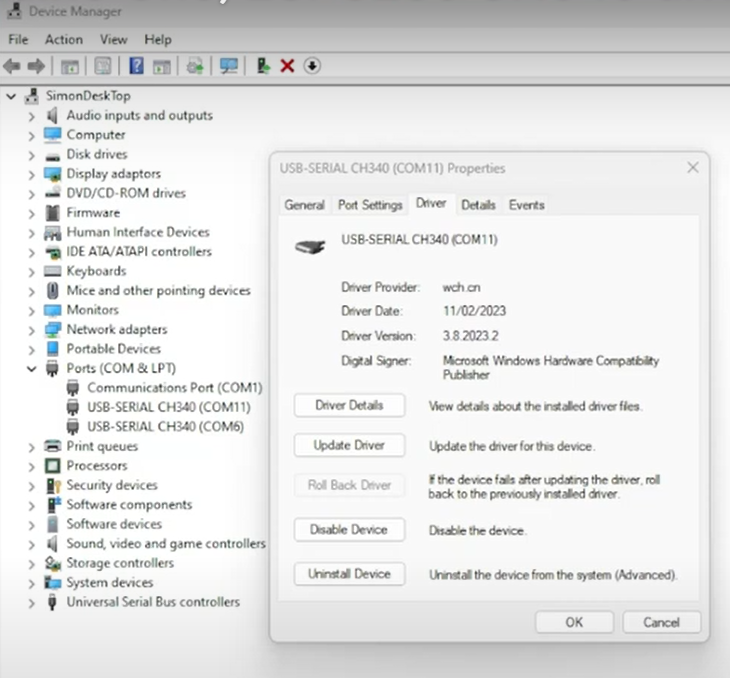Viewport: 730px width, 678px height.
Task: Close the properties dialog with the X
Action: pos(692,168)
